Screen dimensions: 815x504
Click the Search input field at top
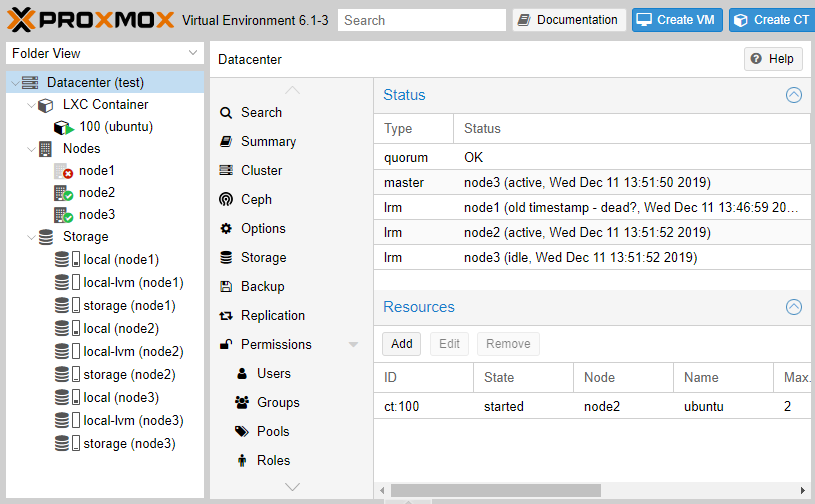[x=421, y=20]
